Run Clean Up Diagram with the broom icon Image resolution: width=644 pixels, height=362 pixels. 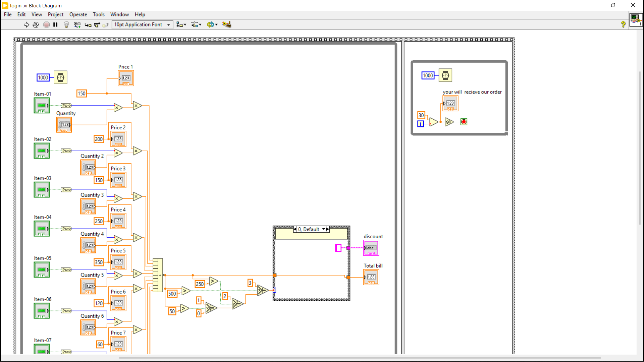pyautogui.click(x=227, y=24)
